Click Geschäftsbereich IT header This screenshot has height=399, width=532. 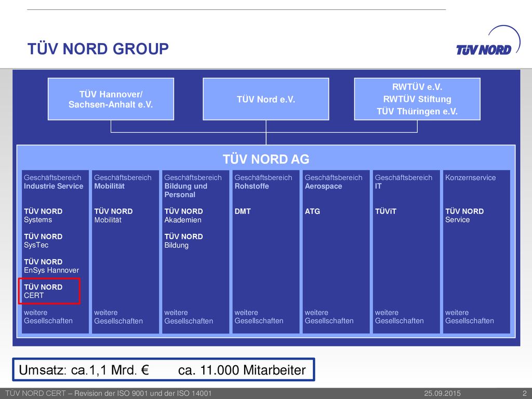click(404, 182)
